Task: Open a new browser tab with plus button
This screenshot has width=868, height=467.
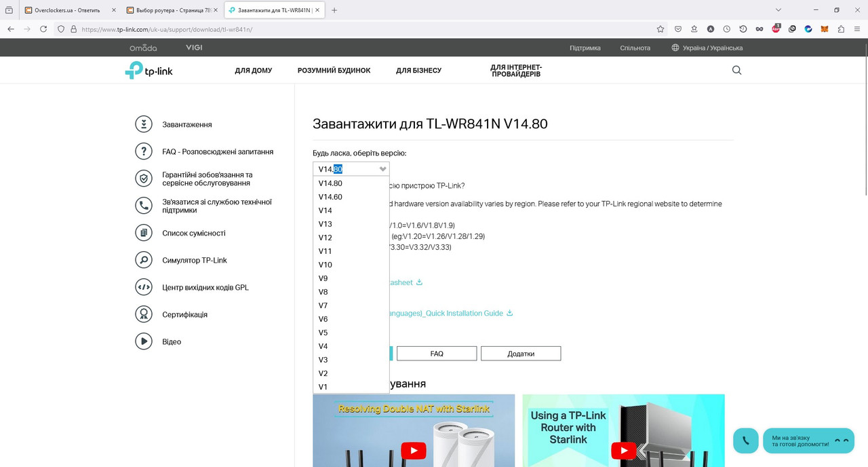Action: [x=334, y=10]
